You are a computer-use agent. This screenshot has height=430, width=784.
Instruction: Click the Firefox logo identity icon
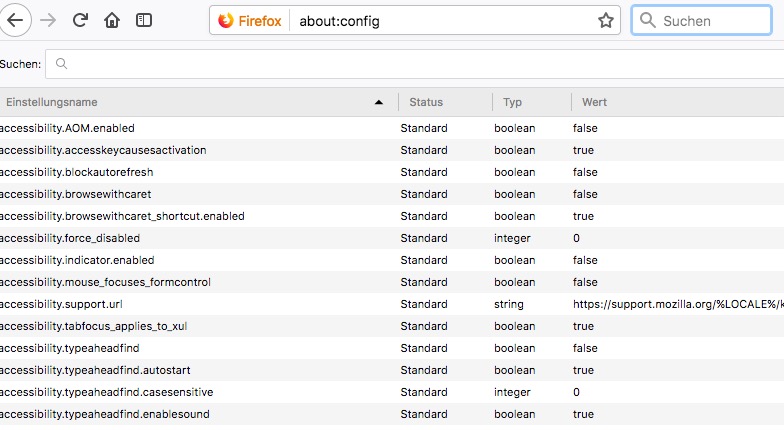point(226,20)
